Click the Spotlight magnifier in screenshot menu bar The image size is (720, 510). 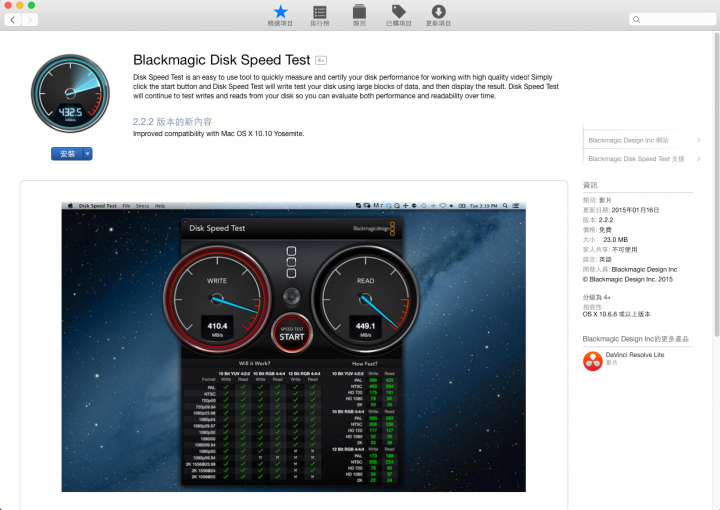(505, 206)
